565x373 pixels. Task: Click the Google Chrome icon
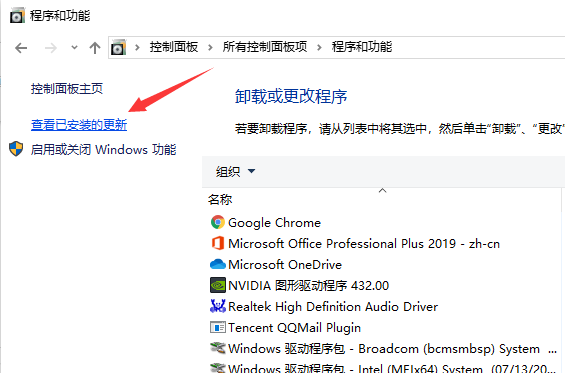click(218, 222)
